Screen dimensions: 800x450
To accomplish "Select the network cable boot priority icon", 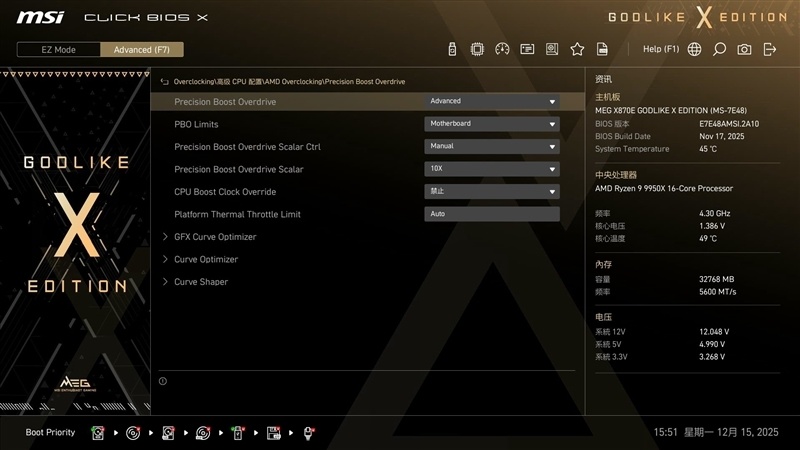I will (309, 433).
